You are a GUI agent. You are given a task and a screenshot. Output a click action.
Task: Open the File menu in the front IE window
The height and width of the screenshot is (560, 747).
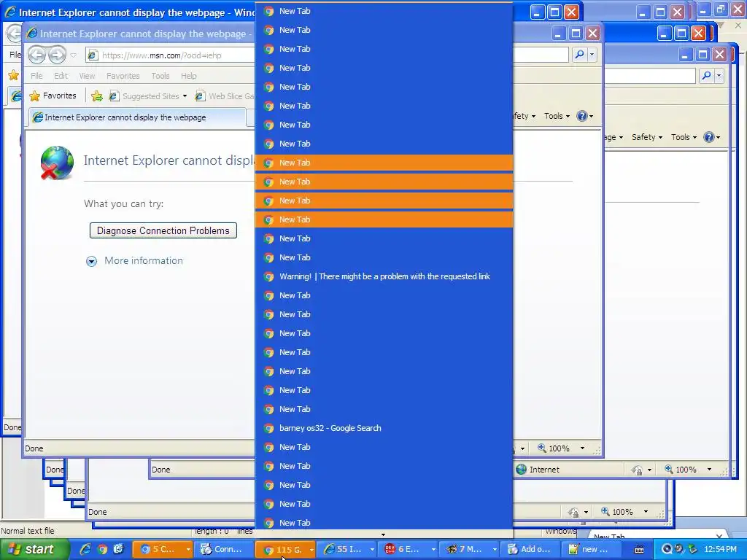point(36,76)
